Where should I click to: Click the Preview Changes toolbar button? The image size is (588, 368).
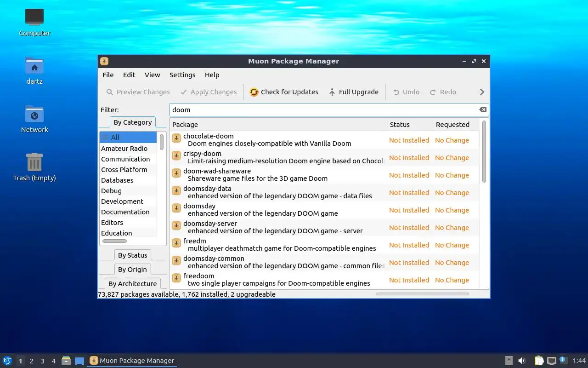pyautogui.click(x=138, y=92)
